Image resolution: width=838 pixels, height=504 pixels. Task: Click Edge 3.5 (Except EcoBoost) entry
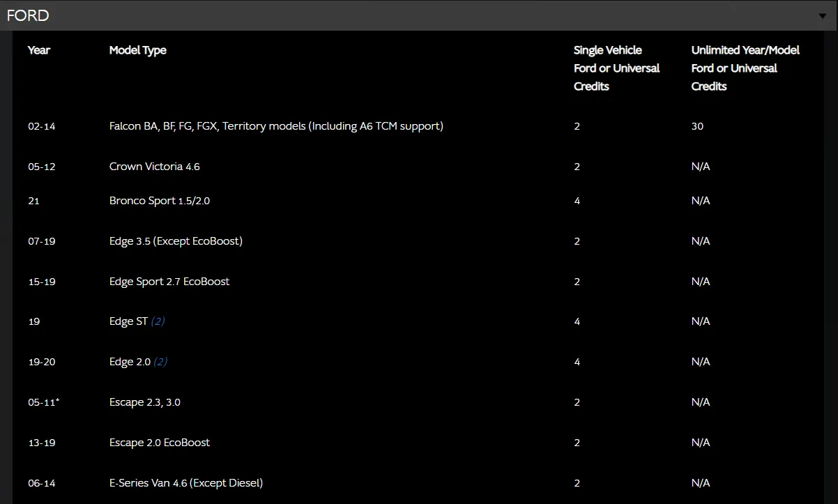click(x=176, y=241)
